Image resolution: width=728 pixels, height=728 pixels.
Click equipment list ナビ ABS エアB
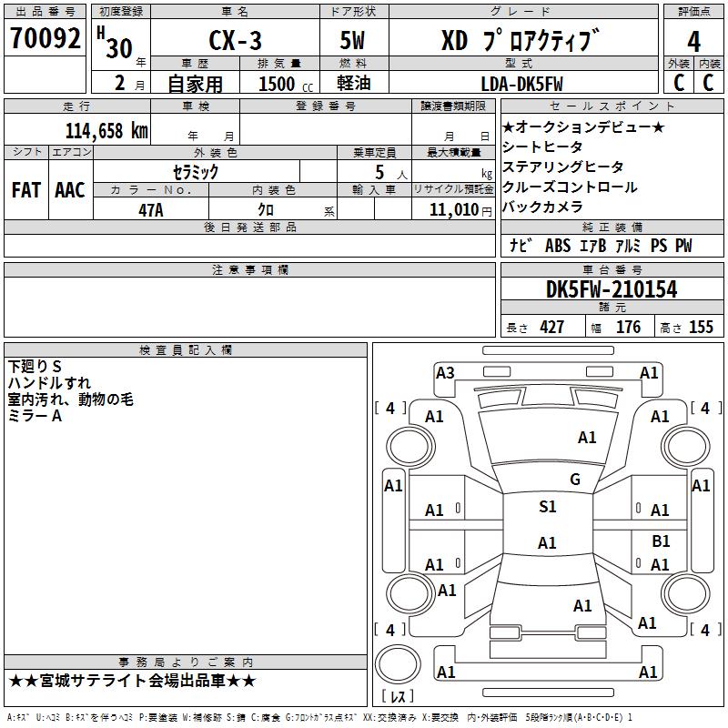point(558,246)
